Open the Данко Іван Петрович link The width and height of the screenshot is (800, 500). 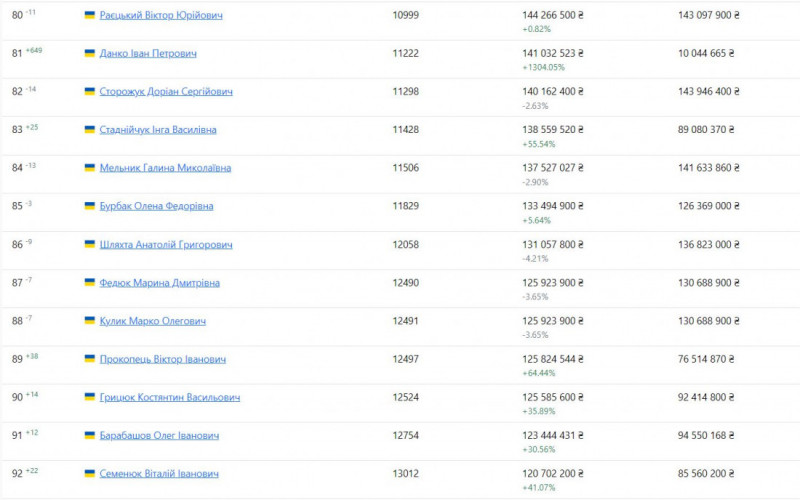[148, 54]
